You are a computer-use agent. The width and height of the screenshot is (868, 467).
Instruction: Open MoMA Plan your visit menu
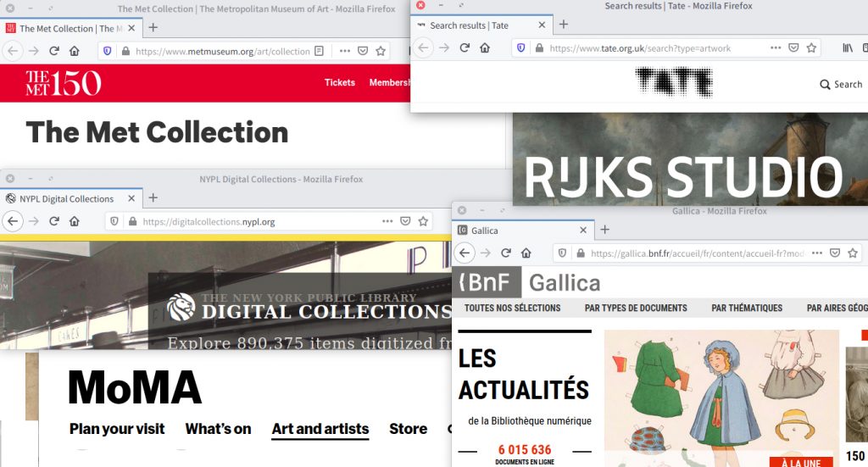tap(117, 429)
